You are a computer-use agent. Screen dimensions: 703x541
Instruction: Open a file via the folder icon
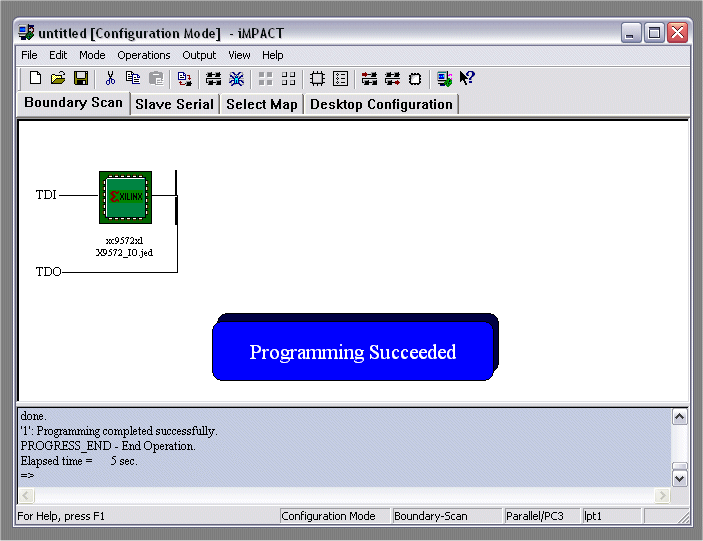click(x=58, y=78)
